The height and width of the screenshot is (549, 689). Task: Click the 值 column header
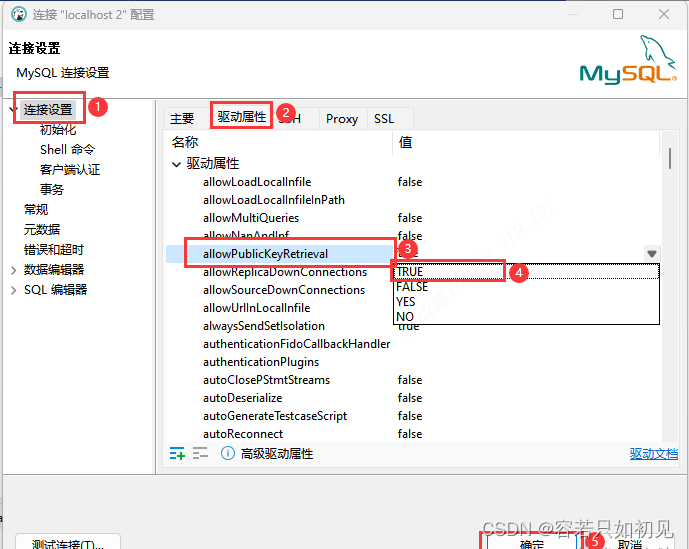[525, 142]
